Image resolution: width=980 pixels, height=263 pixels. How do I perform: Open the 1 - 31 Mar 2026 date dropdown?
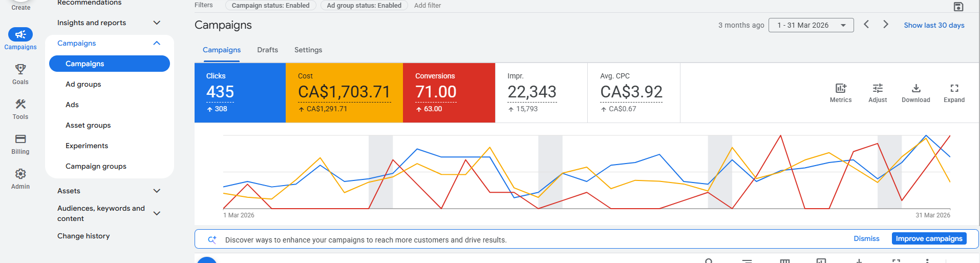(811, 25)
